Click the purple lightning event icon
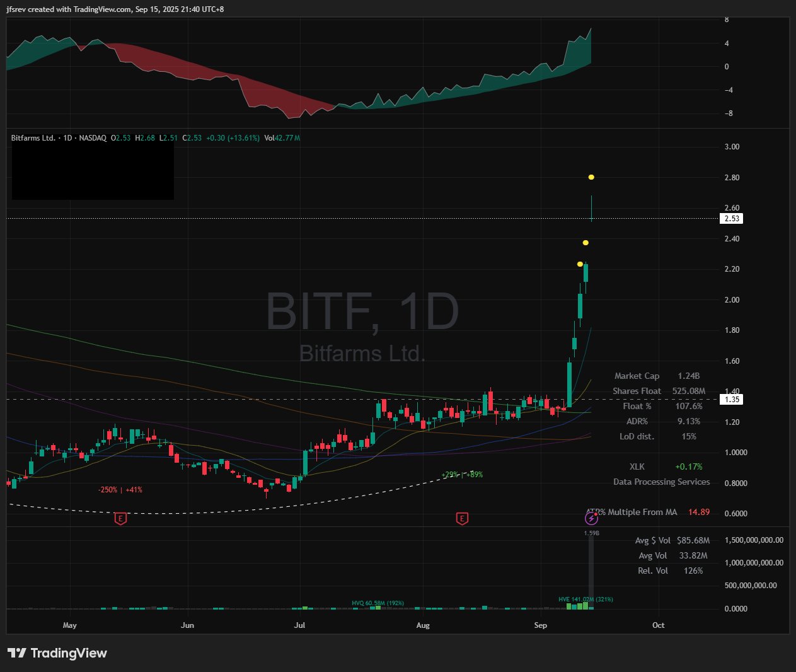The image size is (796, 672). [x=591, y=518]
